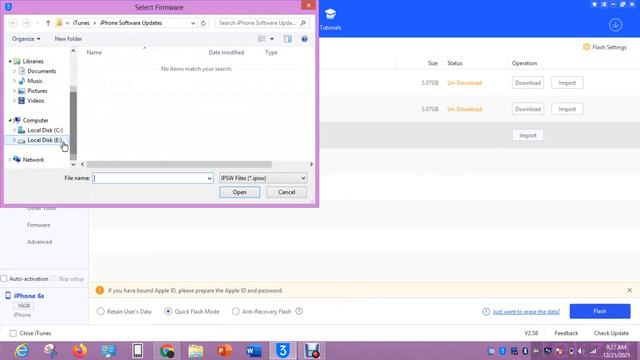Open the phone app taskbar icon
Viewport: 640px width, 360px height.
138,351
